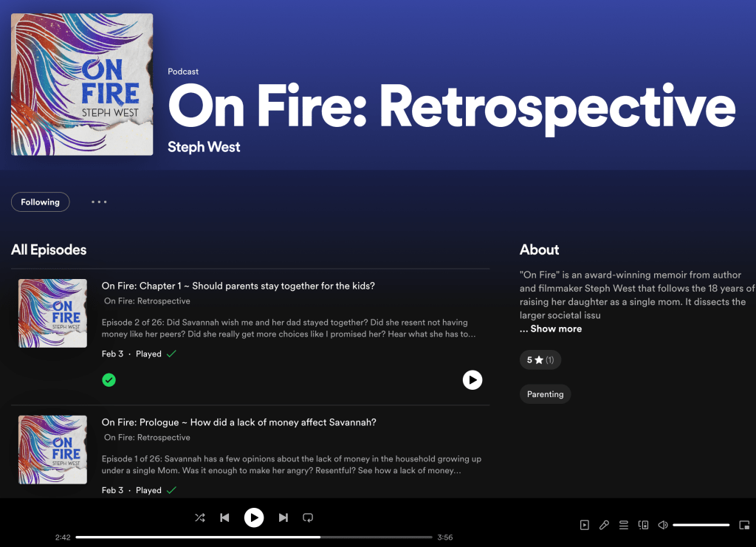Click the Following button

point(41,202)
